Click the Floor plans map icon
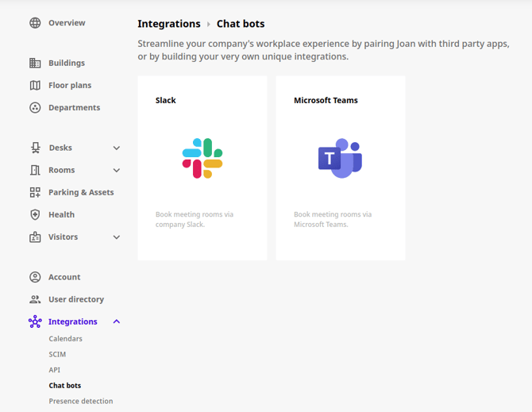 point(35,85)
